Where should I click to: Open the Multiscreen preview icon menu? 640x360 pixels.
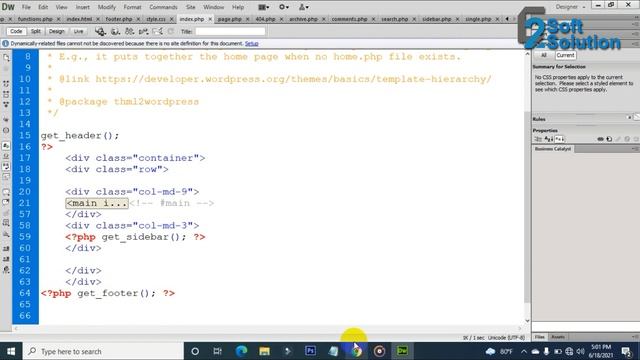click(x=100, y=31)
